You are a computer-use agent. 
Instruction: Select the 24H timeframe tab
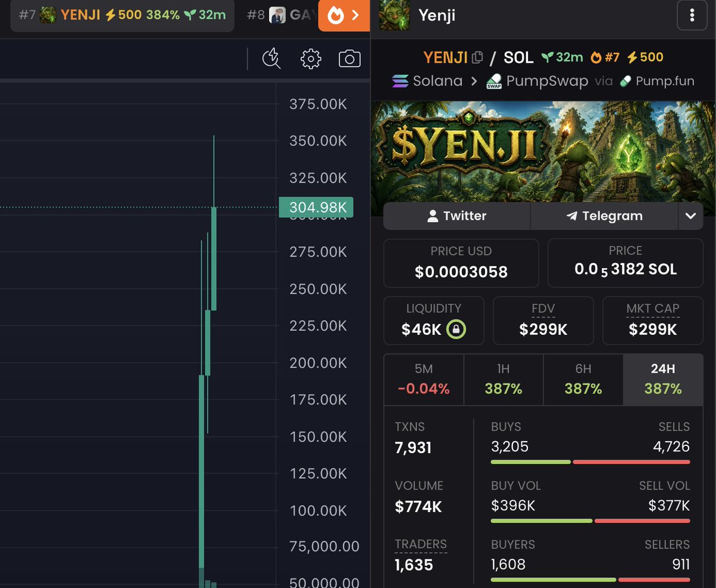tap(663, 380)
